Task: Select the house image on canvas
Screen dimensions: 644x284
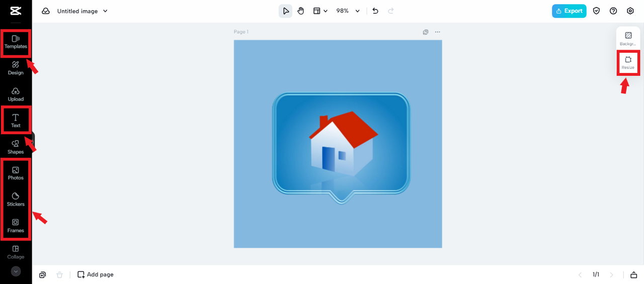Action: click(x=341, y=149)
